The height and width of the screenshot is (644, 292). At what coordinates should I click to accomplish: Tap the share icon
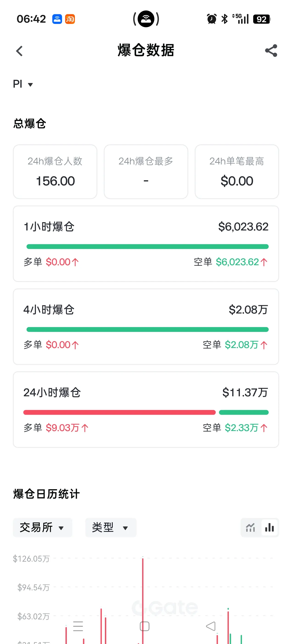pos(271,51)
